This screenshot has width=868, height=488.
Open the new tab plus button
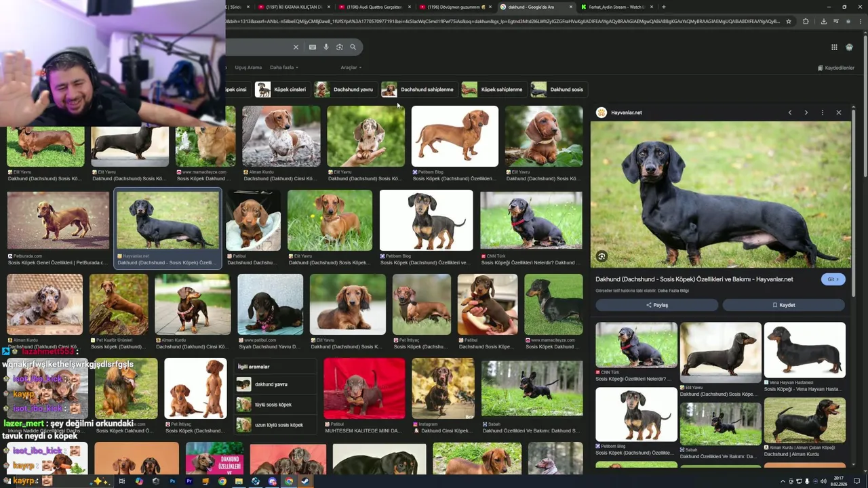pyautogui.click(x=663, y=7)
